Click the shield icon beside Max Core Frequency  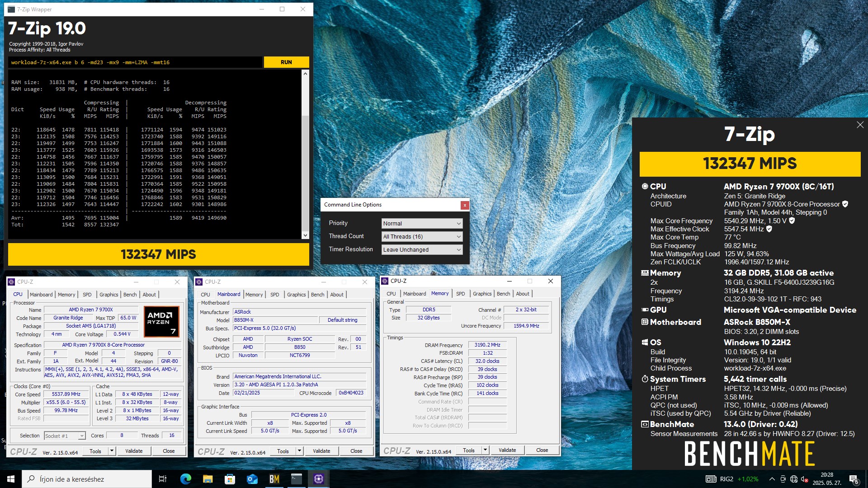tap(792, 221)
